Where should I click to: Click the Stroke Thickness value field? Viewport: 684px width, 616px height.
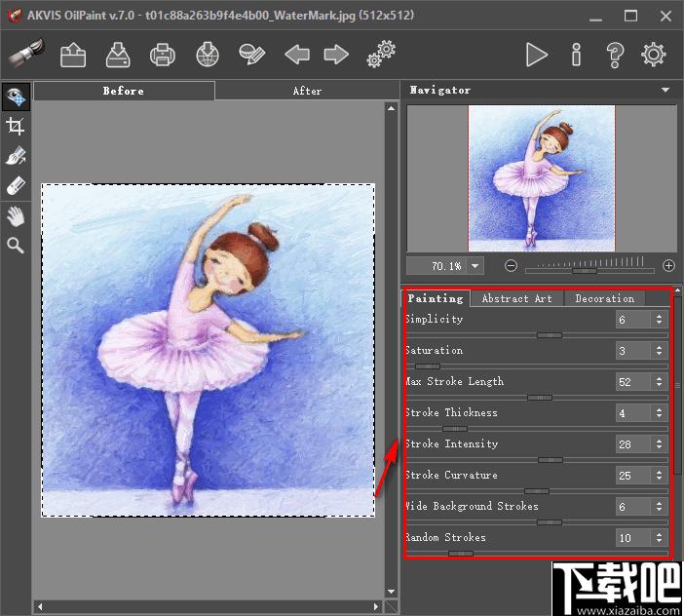[633, 413]
